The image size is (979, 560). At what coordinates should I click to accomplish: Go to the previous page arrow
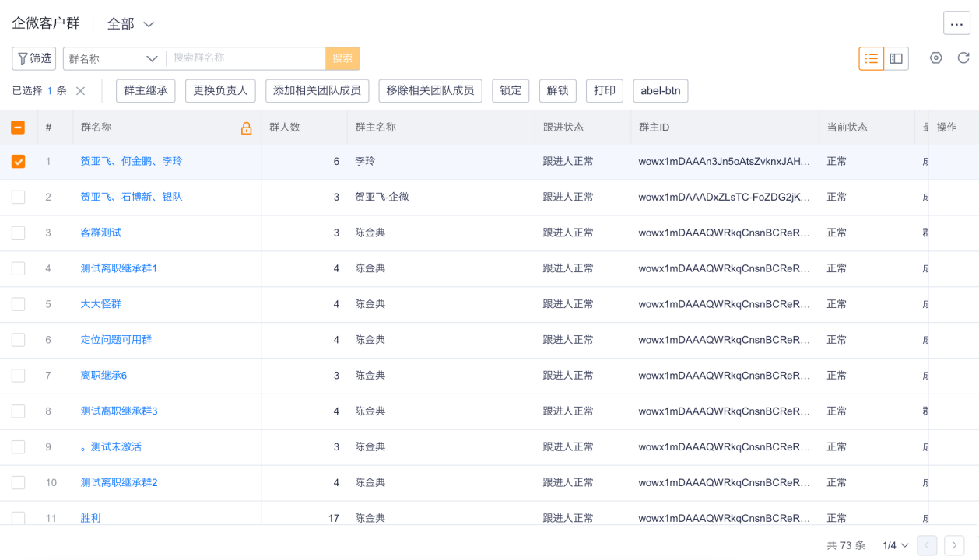pos(927,545)
